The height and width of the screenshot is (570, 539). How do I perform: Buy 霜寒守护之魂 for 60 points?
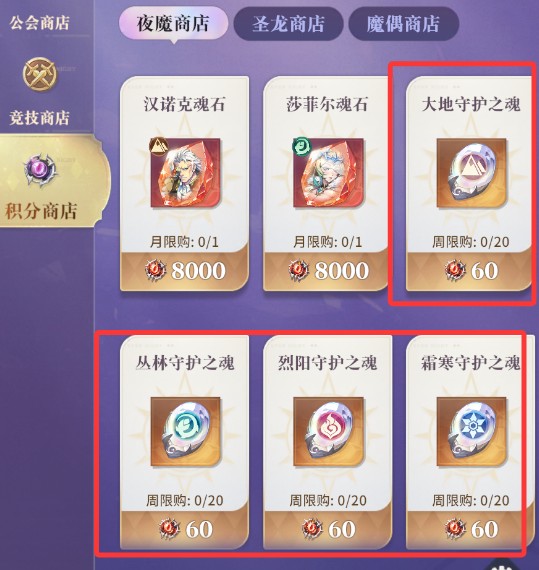[470, 529]
